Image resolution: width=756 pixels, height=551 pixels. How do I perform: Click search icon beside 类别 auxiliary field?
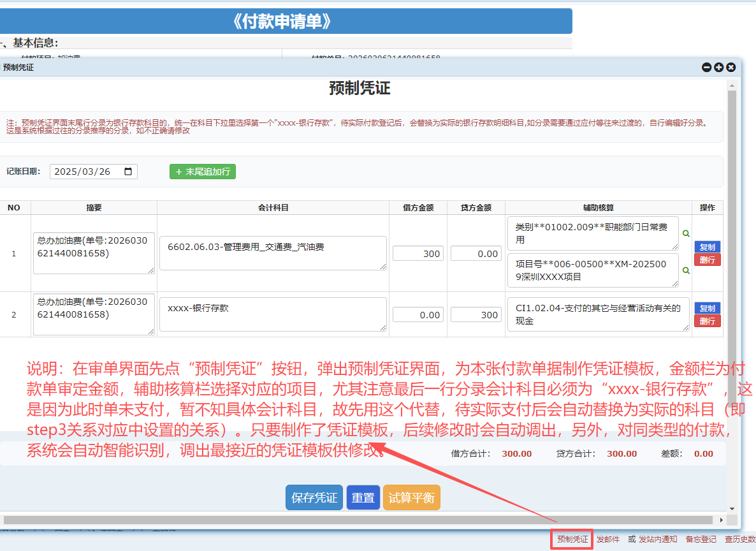(686, 234)
